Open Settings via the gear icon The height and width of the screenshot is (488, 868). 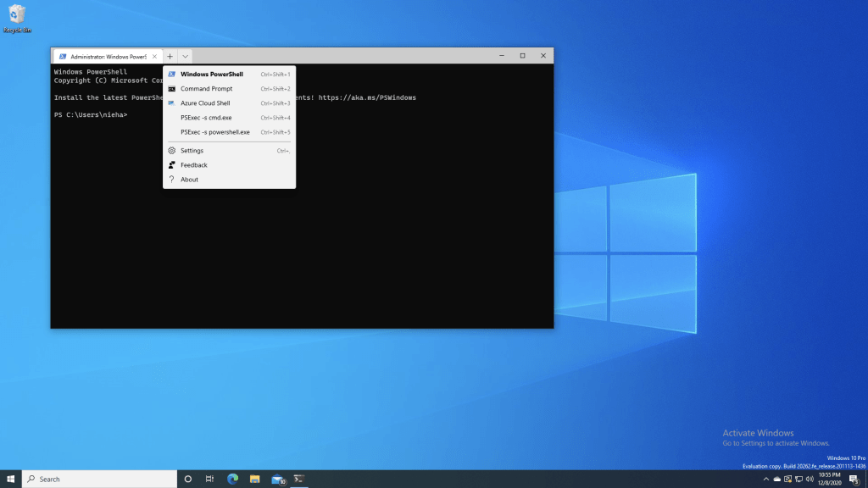172,151
